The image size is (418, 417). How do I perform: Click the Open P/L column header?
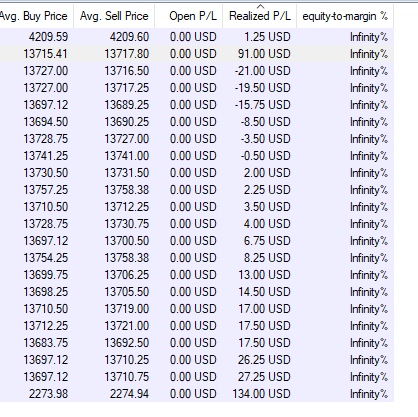(x=189, y=16)
